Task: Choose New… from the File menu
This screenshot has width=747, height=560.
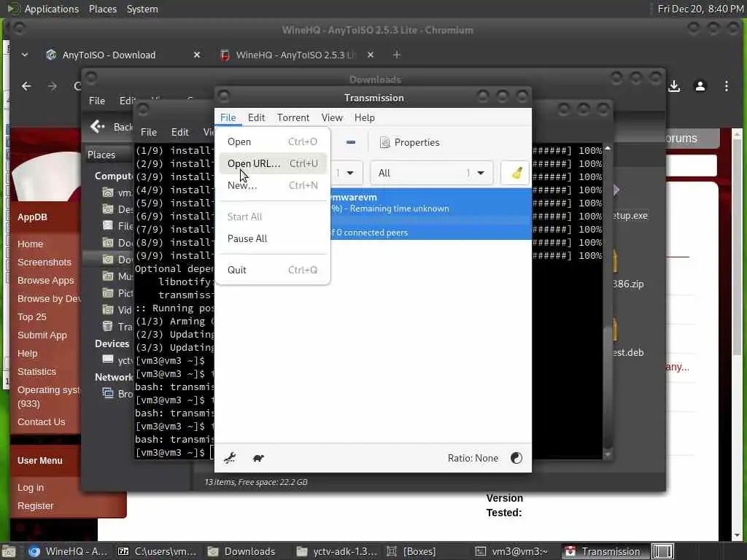Action: [x=273, y=185]
